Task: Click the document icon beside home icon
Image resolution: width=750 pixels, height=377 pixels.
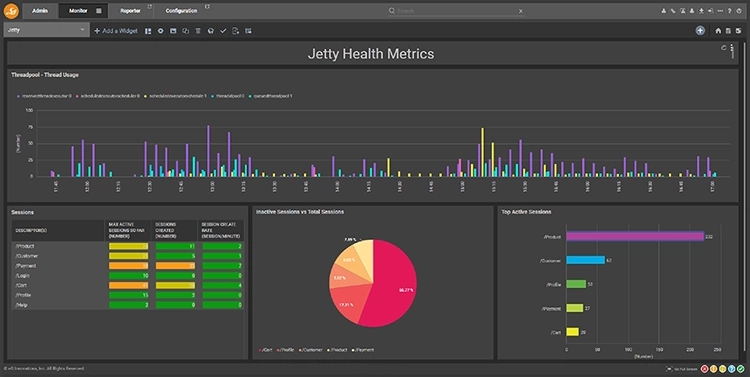Action: pos(728,31)
